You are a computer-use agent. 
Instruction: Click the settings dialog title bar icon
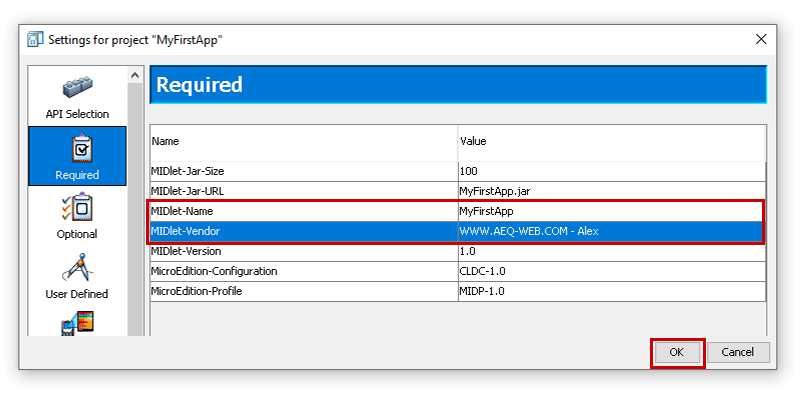coord(35,39)
